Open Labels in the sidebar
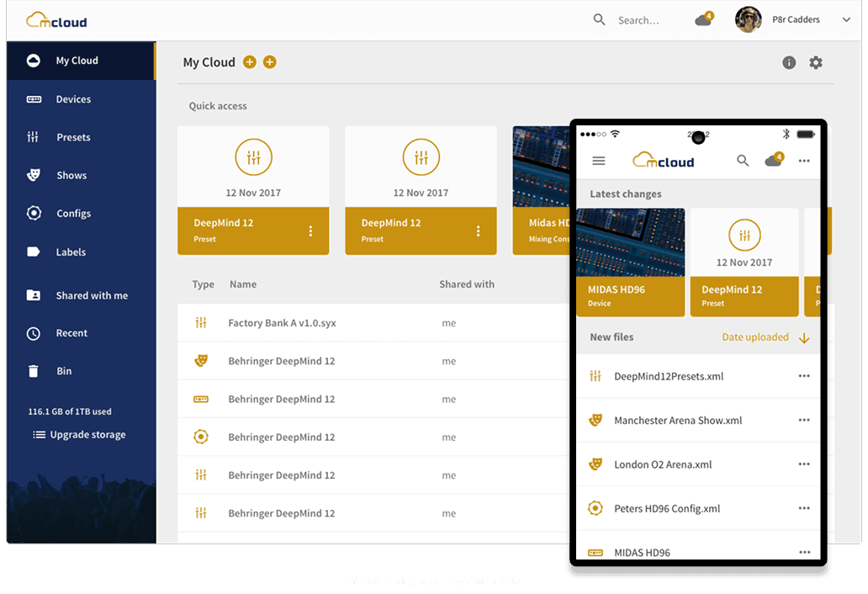 (x=81, y=252)
